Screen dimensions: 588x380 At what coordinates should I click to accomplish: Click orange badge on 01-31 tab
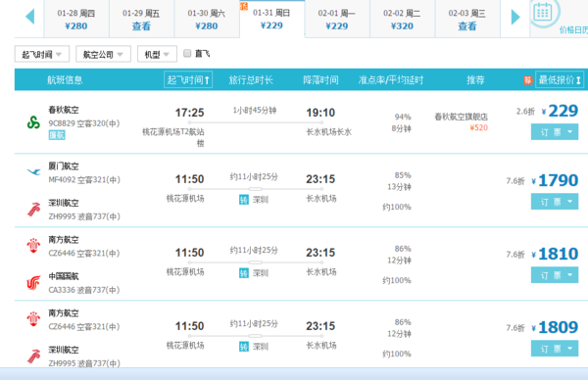[x=244, y=6]
